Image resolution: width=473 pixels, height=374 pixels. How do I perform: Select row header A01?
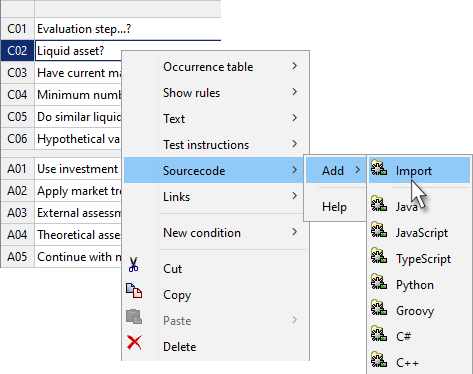pos(17,169)
